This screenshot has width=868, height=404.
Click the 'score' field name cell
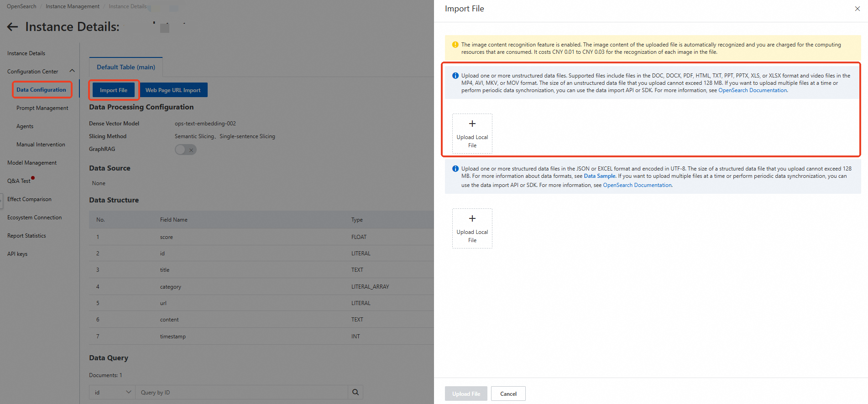pyautogui.click(x=167, y=237)
